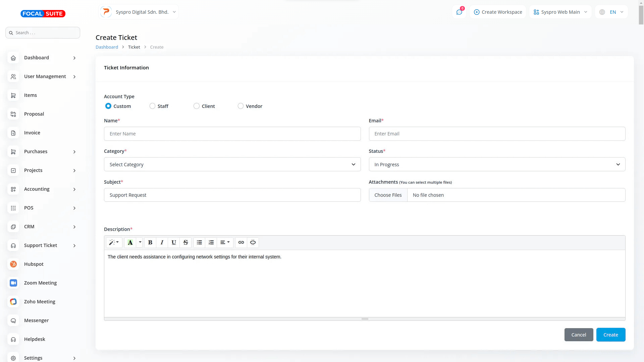Insert unordered bullet list
Viewport: 644px width, 362px height.
point(199,242)
